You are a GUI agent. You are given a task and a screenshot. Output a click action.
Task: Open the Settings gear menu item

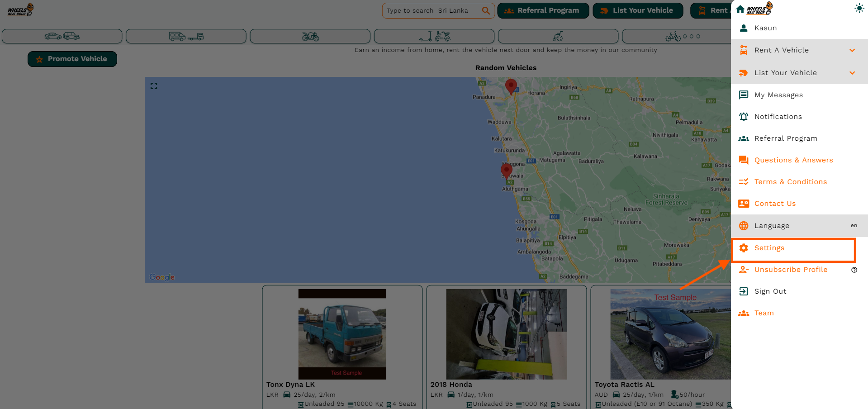769,248
